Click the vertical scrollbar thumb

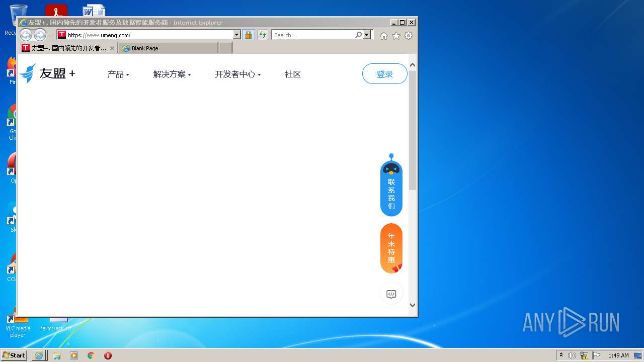point(413,130)
